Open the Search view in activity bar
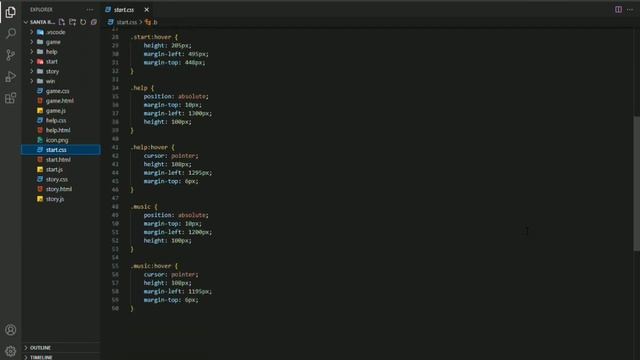Image resolution: width=640 pixels, height=360 pixels. [11, 33]
